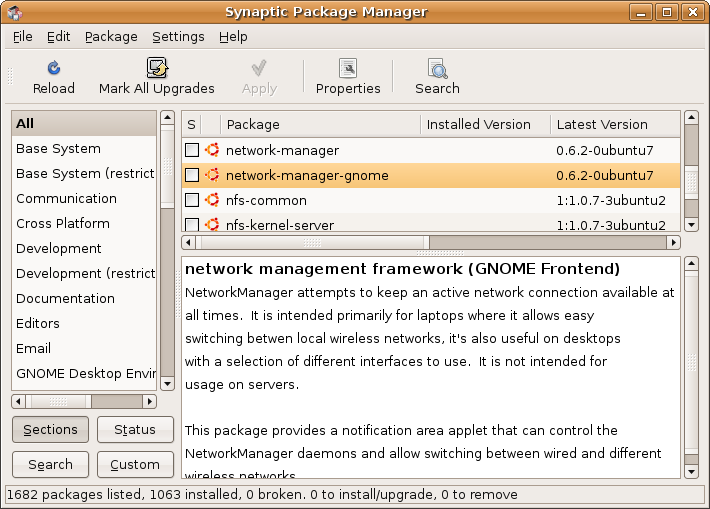
Task: Click the sections list scroll-right arrow
Action: 150,401
